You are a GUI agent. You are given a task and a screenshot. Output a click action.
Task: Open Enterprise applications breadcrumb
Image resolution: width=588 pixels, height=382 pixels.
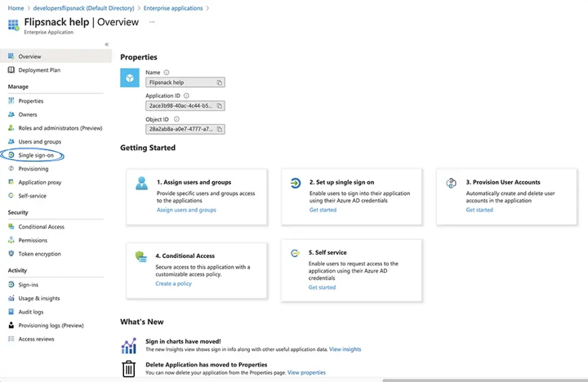click(173, 8)
